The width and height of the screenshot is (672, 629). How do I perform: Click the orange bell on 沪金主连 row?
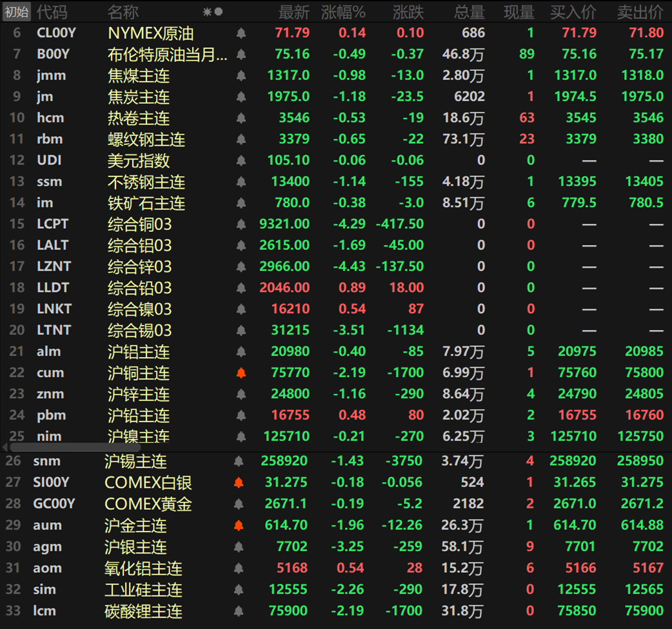click(239, 525)
